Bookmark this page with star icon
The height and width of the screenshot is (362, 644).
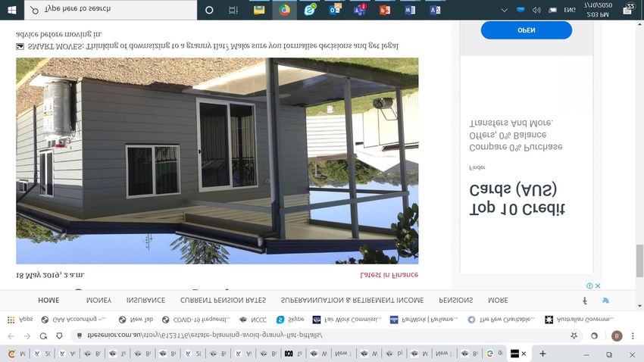(574, 335)
